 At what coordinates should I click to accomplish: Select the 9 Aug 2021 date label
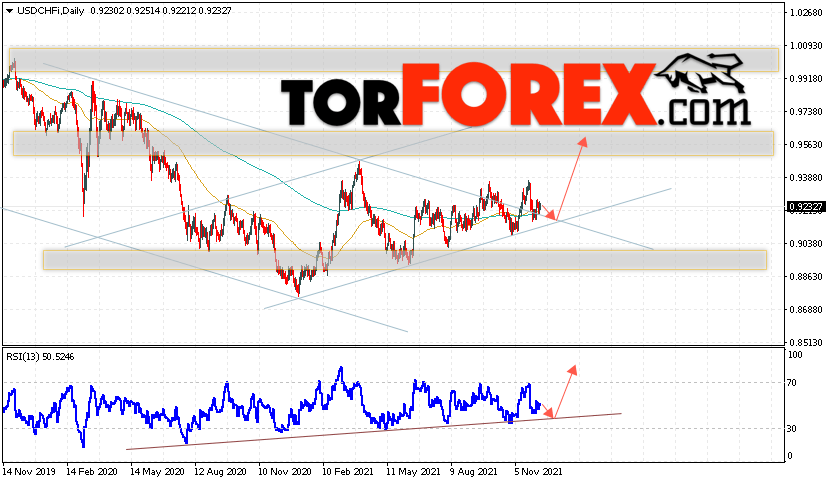pos(474,471)
